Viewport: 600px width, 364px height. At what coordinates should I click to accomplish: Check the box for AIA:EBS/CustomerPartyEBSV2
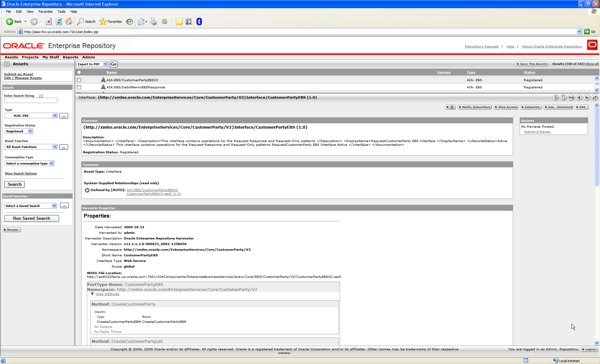pyautogui.click(x=79, y=80)
